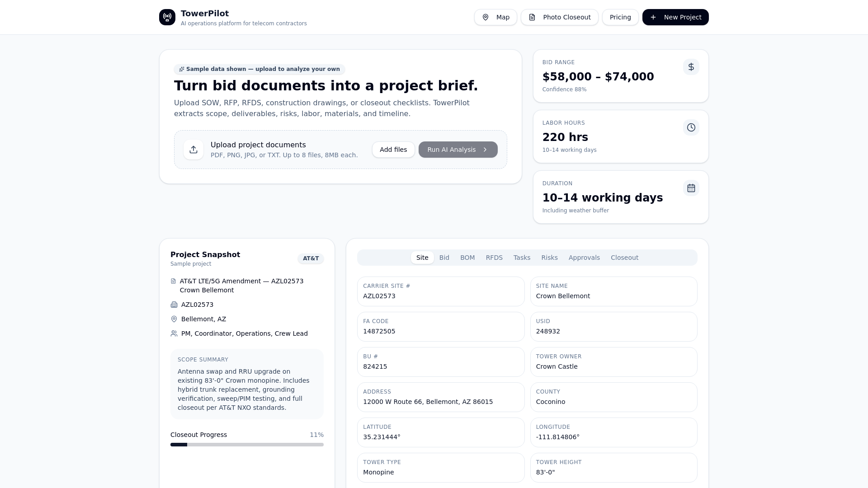
Task: Open the Map view button
Action: coord(495,17)
